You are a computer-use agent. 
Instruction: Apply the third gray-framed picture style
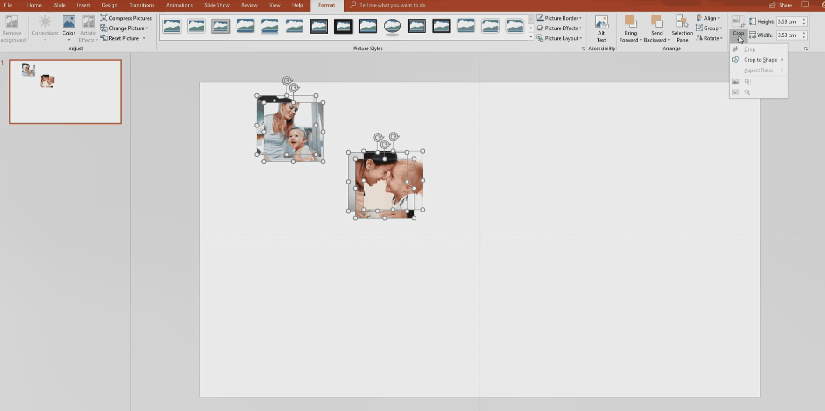[x=220, y=26]
